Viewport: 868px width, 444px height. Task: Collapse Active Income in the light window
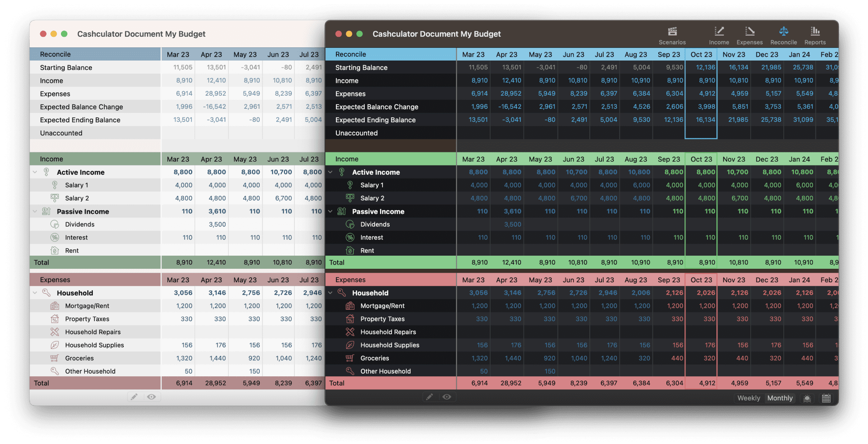tap(35, 172)
